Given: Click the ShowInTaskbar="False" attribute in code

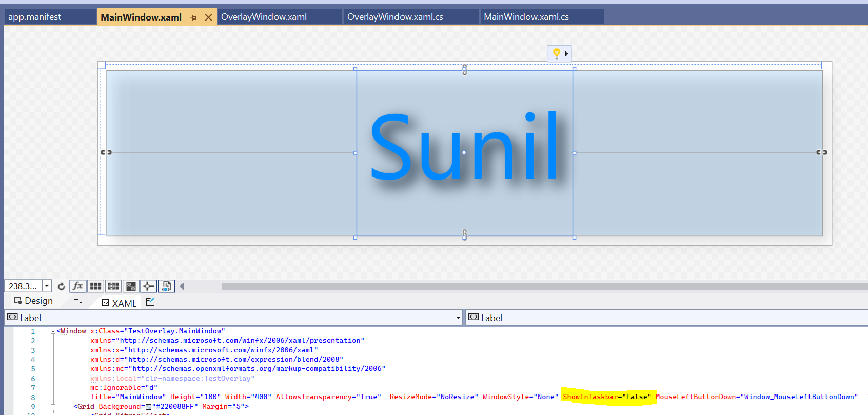Looking at the screenshot, I should pos(607,397).
